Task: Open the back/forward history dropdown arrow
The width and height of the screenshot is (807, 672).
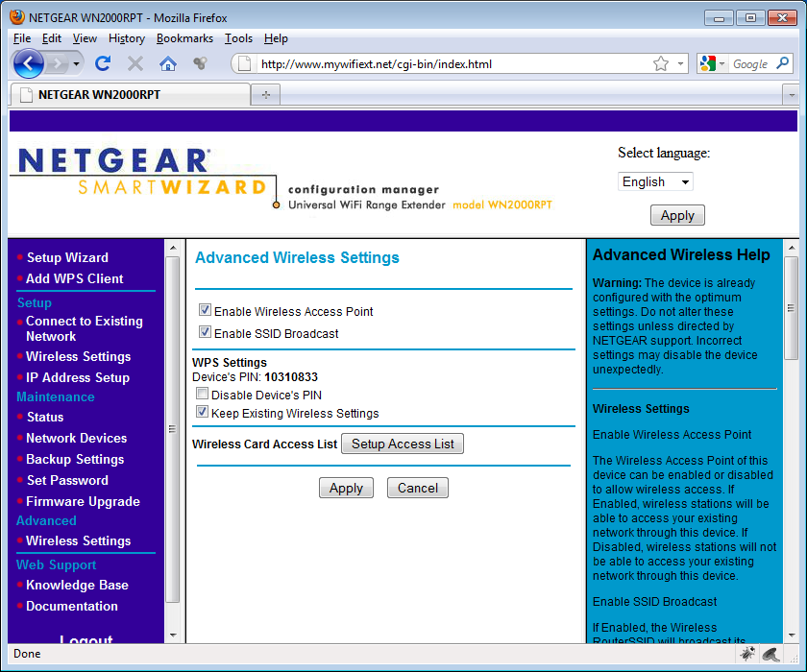Action: click(x=76, y=64)
